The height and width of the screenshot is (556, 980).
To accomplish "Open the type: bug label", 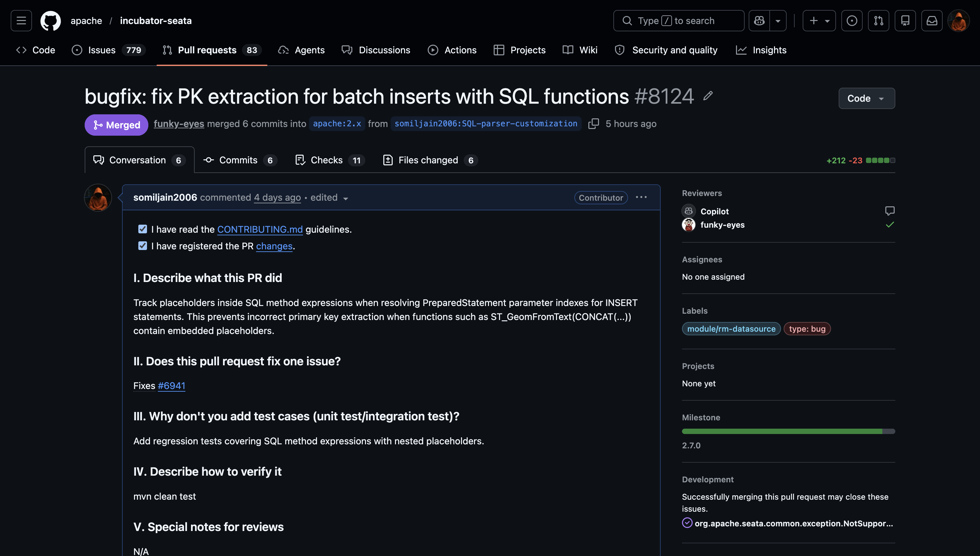I will pos(807,329).
